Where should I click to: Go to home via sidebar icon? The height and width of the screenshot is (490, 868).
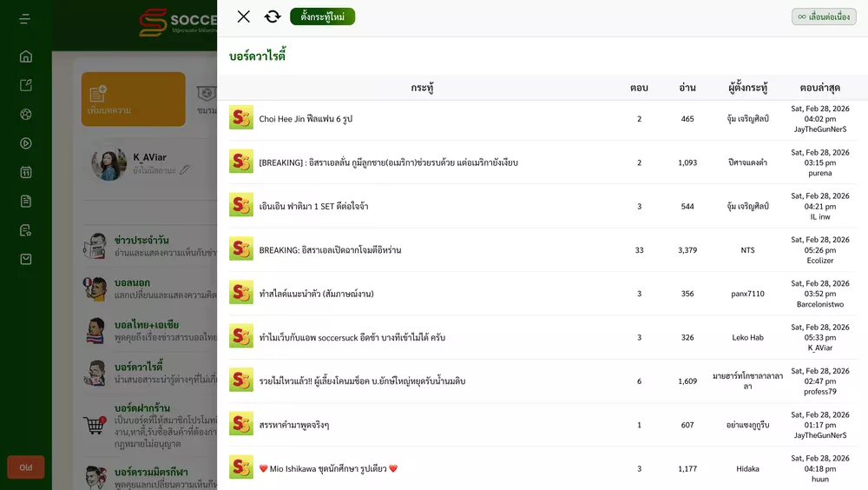coord(26,56)
